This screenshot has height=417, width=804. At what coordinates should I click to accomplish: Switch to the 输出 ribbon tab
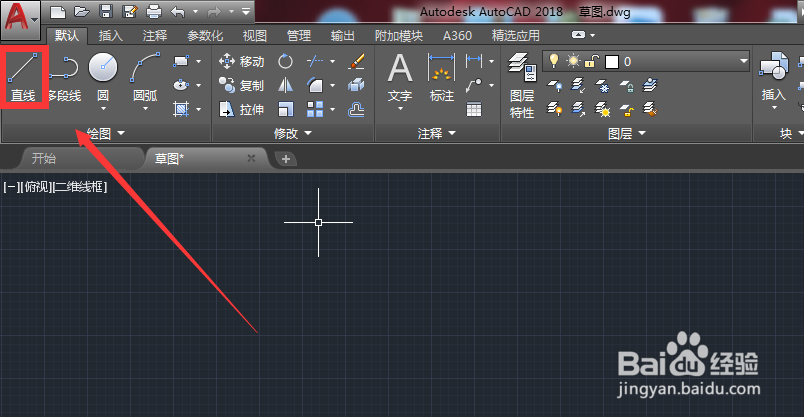[x=343, y=35]
